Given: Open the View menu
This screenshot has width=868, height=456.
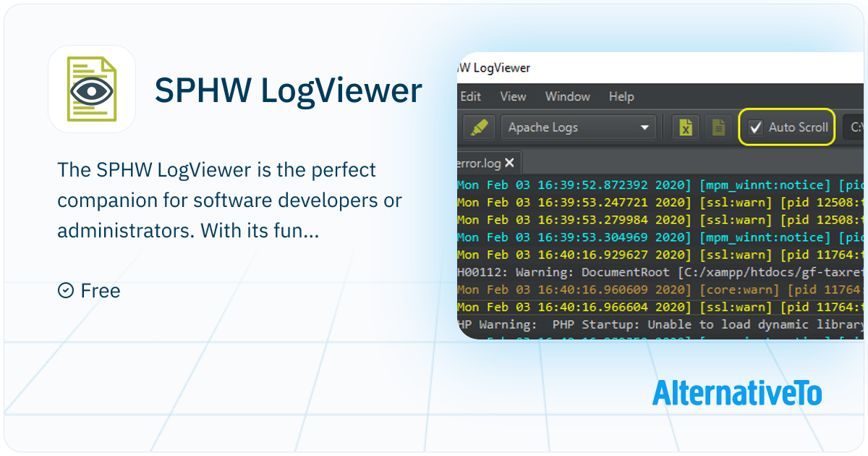Looking at the screenshot, I should coord(513,96).
